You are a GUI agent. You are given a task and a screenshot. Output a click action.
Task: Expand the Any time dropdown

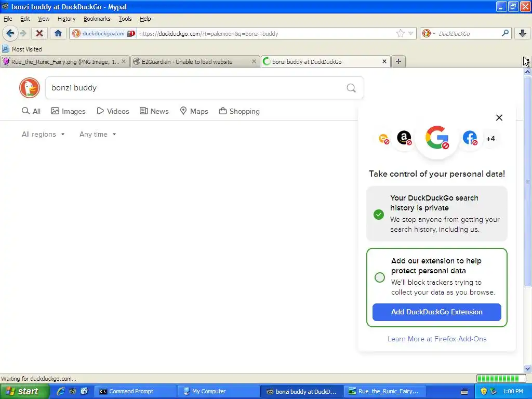98,135
